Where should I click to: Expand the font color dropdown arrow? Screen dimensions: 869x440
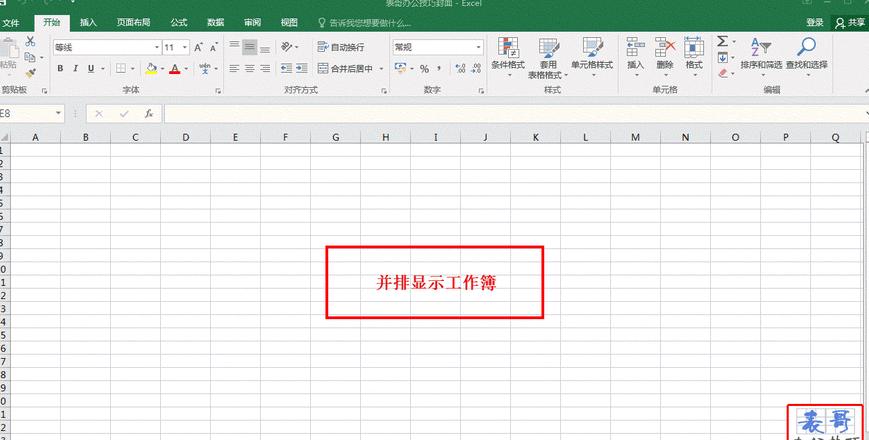pos(186,69)
